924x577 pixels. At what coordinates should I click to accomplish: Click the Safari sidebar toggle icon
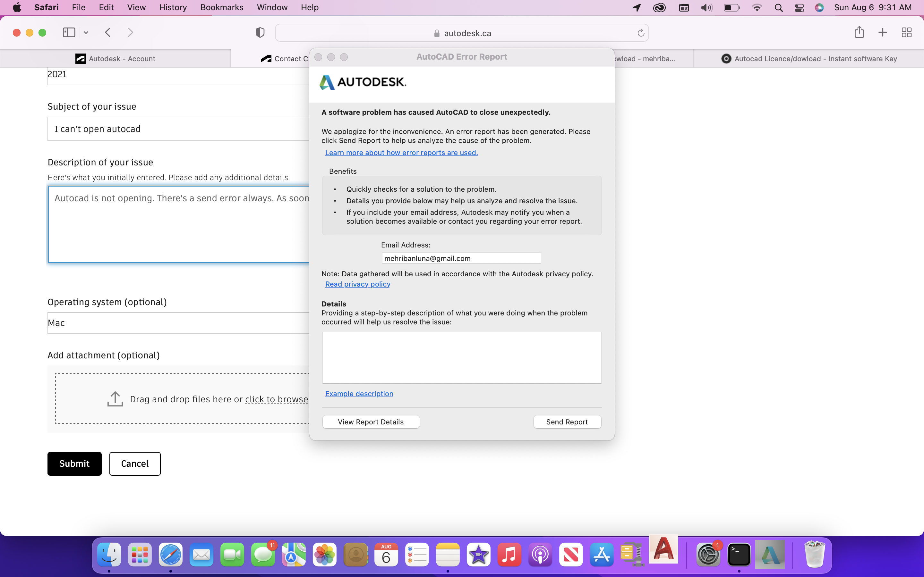(69, 32)
